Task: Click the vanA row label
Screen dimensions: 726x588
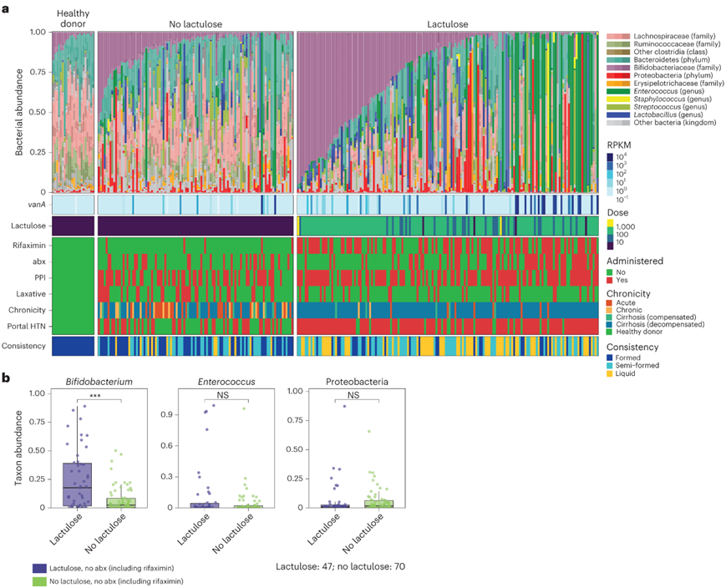Action: point(35,205)
